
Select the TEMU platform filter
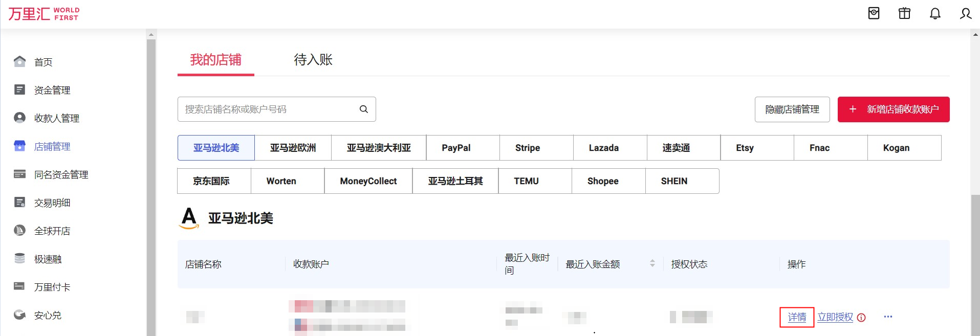pos(526,181)
